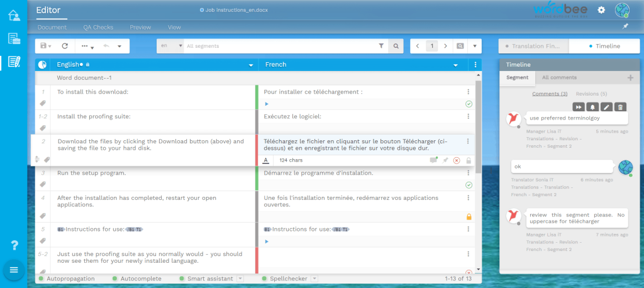Click the pin icon below the header
Image resolution: width=644 pixels, height=288 pixels.
(625, 26)
